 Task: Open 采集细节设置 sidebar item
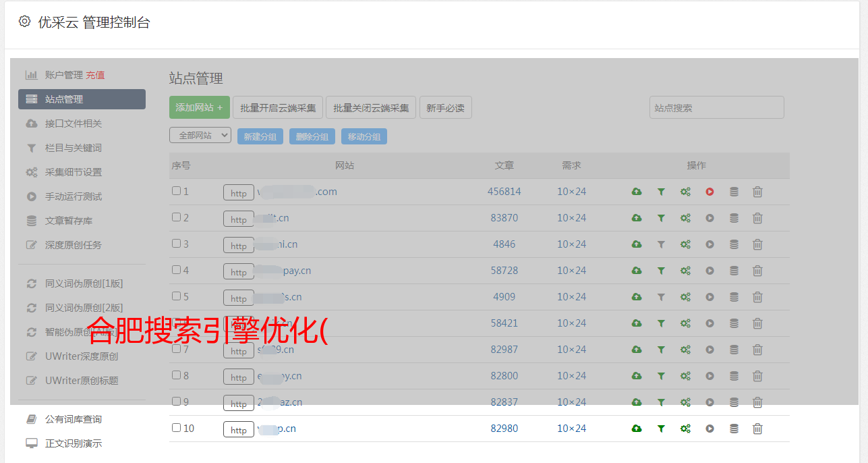74,172
